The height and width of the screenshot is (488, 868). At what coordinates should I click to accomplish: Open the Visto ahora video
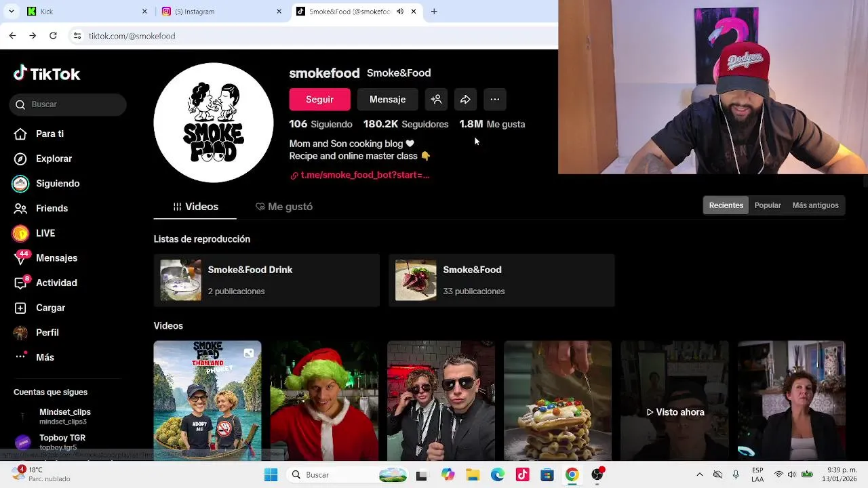click(675, 401)
